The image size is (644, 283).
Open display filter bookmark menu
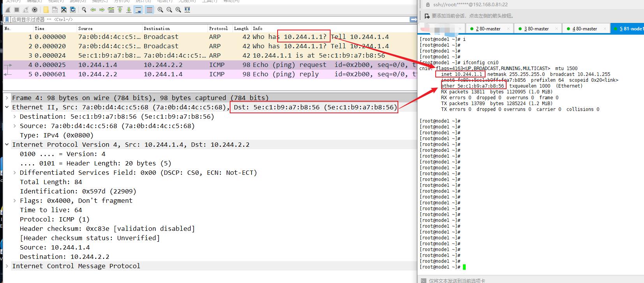7,19
